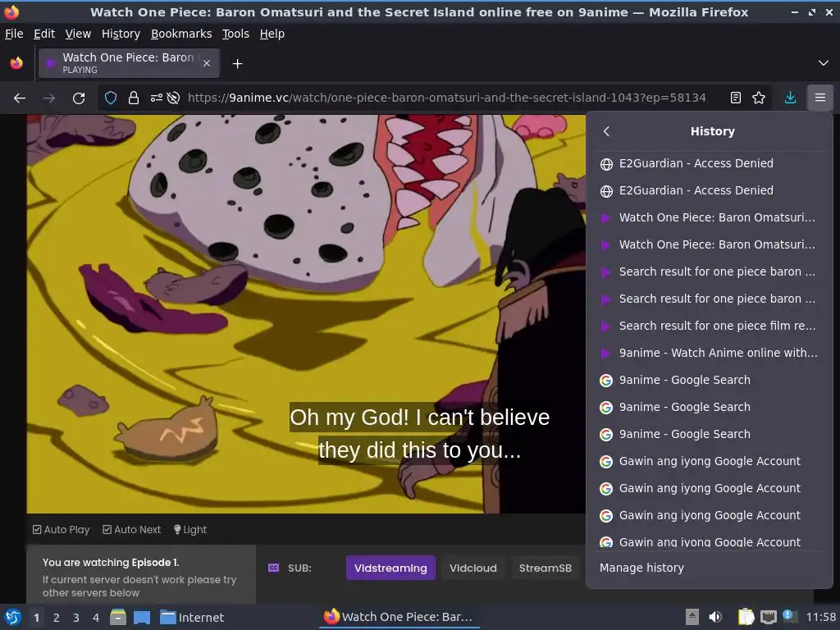Open the View menu

78,34
